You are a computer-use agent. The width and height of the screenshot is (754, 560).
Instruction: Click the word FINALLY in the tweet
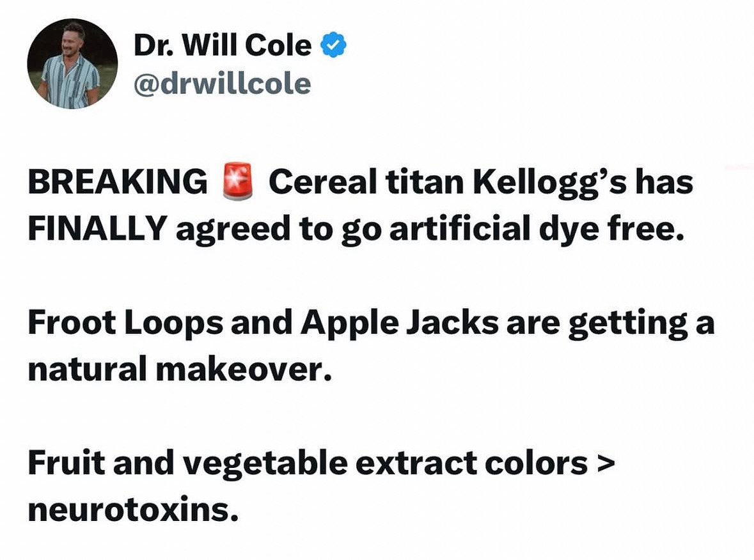click(x=98, y=228)
